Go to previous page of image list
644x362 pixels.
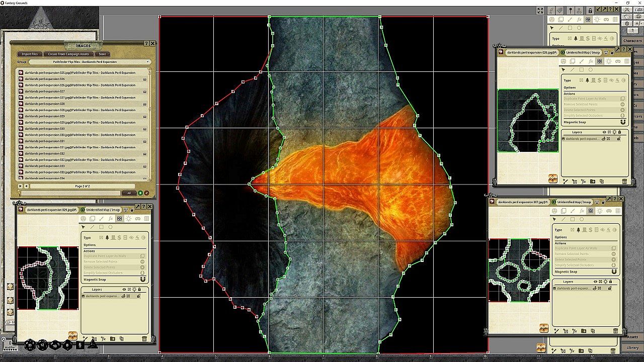[26, 186]
